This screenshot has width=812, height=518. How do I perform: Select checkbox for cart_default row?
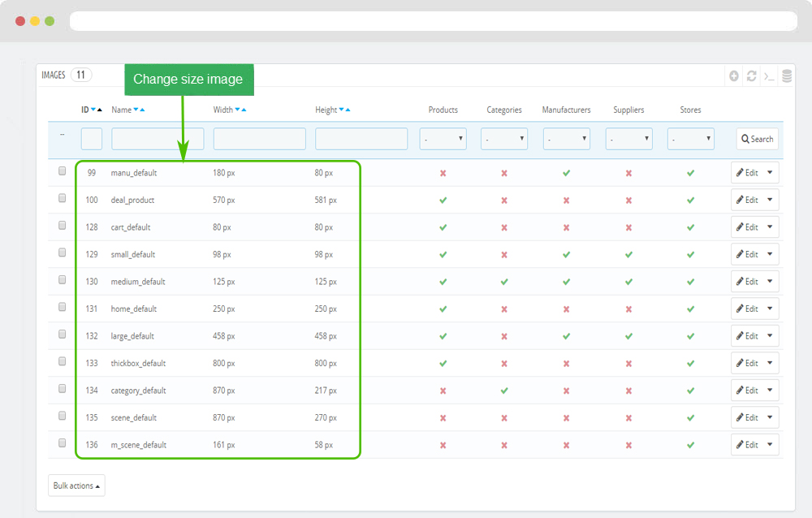coord(63,226)
